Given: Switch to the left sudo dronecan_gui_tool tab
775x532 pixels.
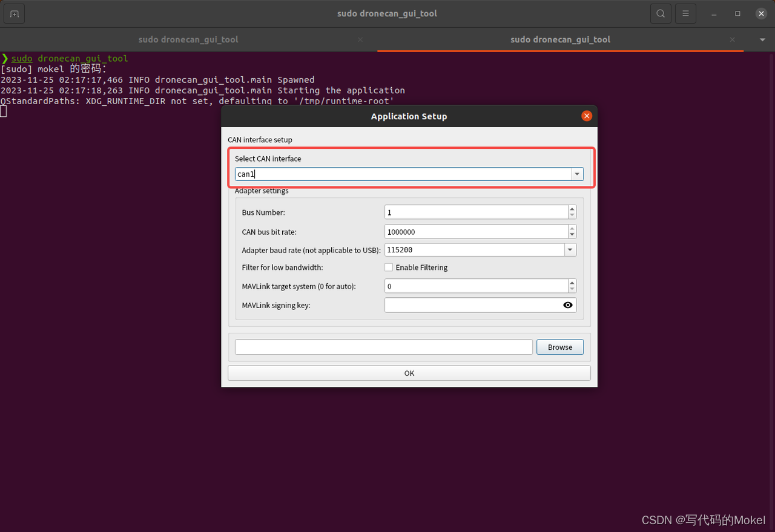Looking at the screenshot, I should pyautogui.click(x=188, y=39).
